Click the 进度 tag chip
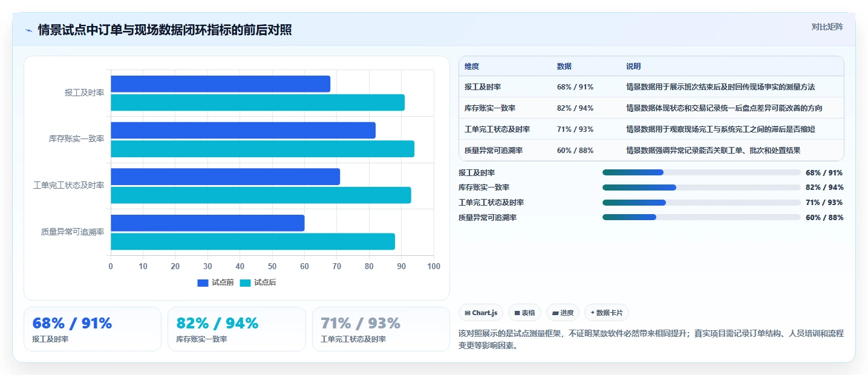Viewport: 868px width, 375px height. [563, 313]
